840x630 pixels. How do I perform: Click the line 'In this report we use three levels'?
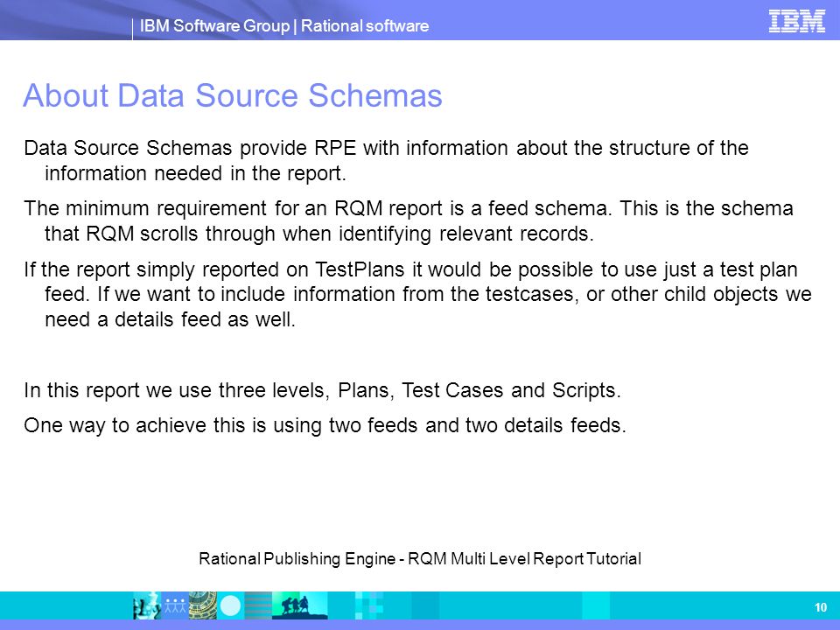(322, 390)
